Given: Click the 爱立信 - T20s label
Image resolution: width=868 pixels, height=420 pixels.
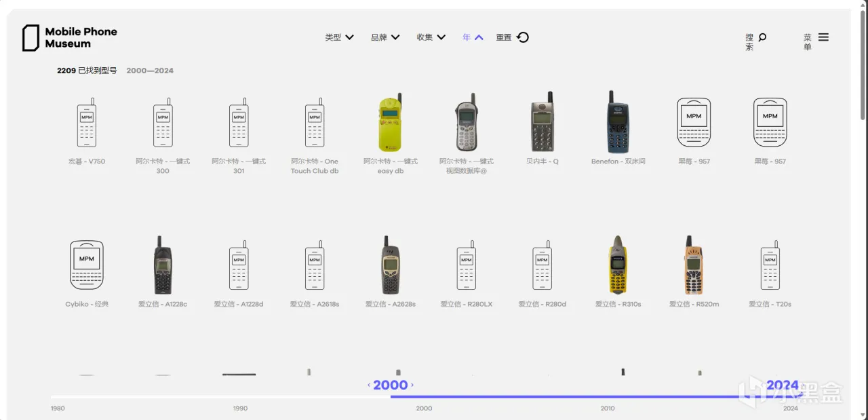Looking at the screenshot, I should [770, 304].
